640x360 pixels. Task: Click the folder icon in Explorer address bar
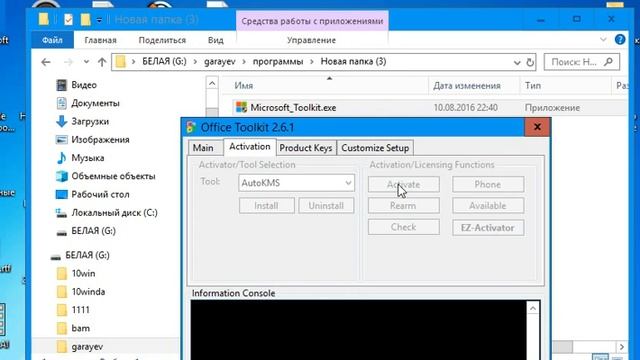coord(120,62)
